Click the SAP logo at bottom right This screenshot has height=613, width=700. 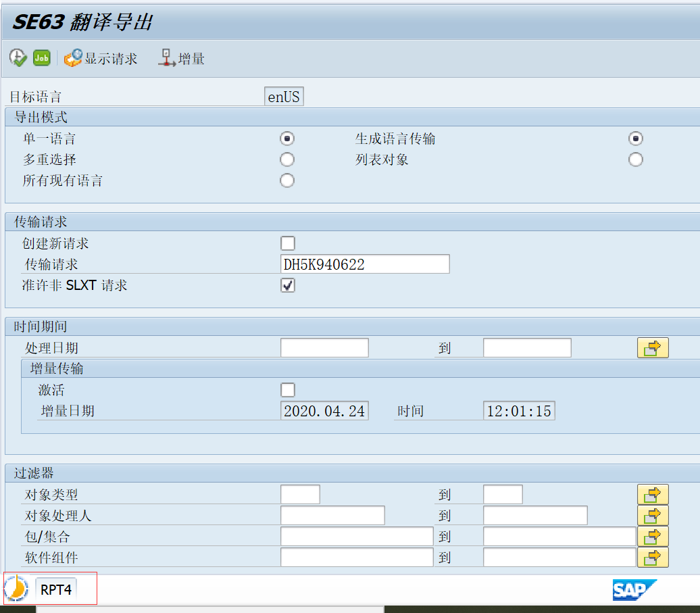click(x=634, y=590)
